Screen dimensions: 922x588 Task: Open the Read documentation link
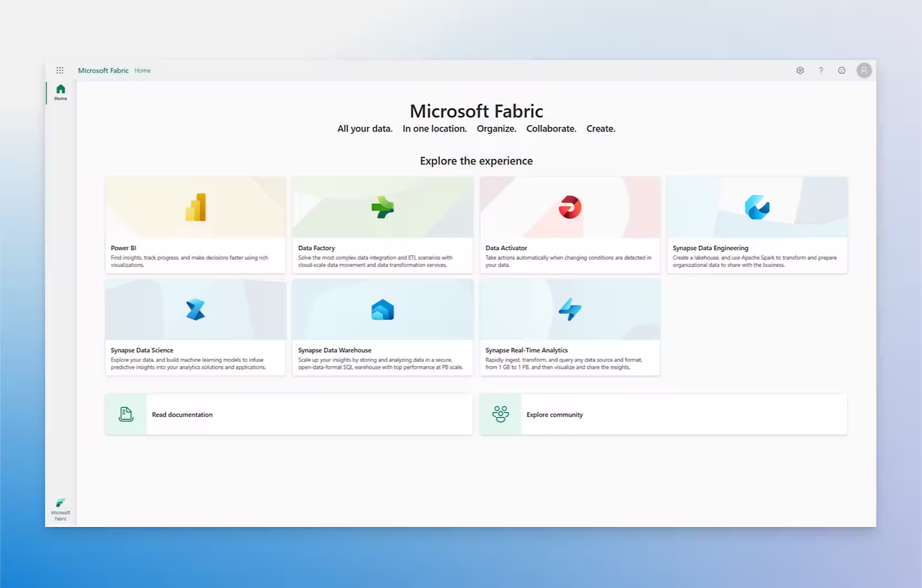(x=182, y=414)
